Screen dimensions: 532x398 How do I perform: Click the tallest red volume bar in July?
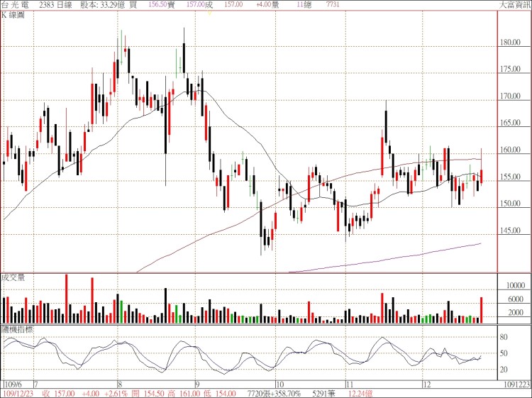[67, 298]
